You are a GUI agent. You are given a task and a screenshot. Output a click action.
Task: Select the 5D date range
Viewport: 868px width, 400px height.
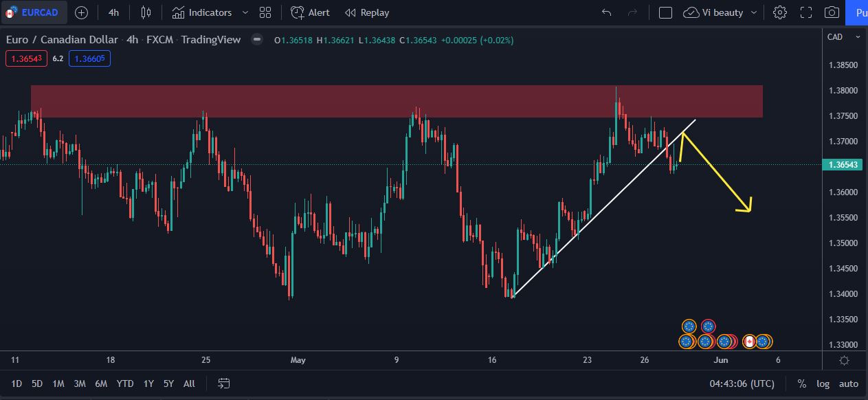pos(37,384)
